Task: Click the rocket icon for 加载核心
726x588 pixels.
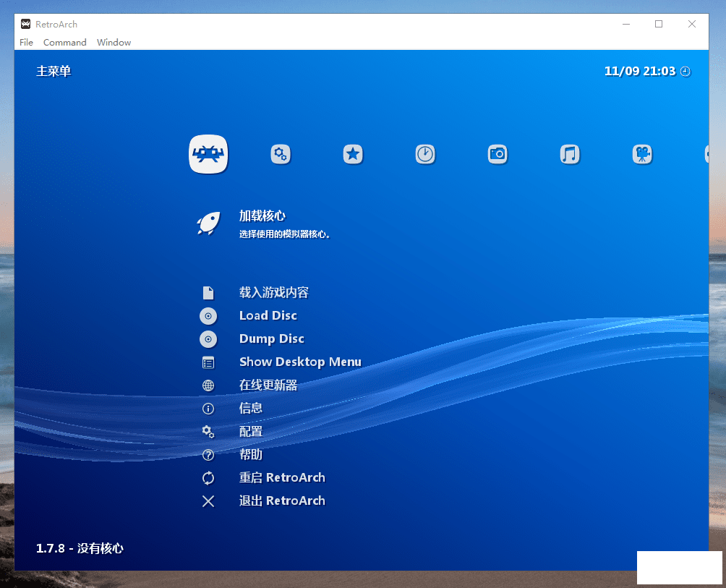Action: pos(208,223)
